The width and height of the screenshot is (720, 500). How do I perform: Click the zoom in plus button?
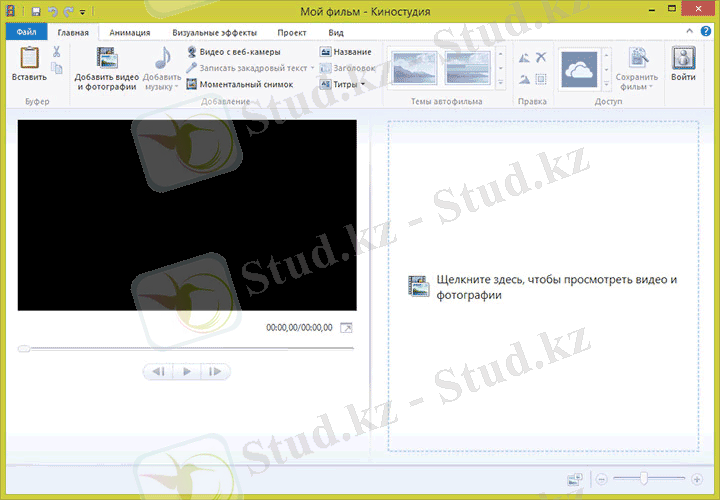tap(697, 480)
